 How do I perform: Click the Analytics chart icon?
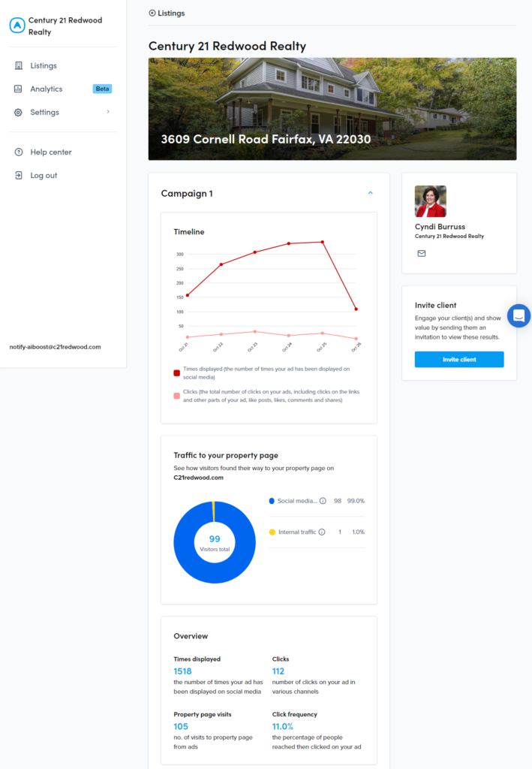tap(18, 89)
